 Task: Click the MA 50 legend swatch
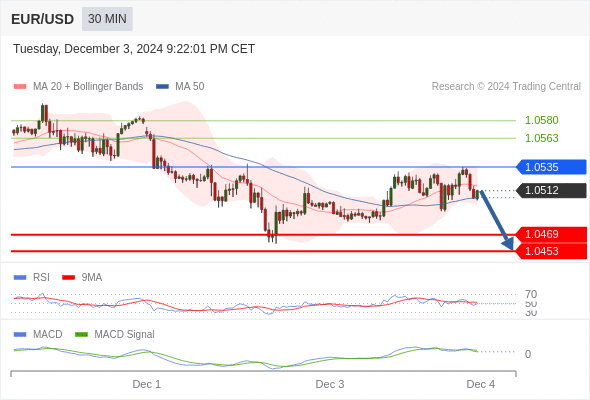tap(162, 87)
